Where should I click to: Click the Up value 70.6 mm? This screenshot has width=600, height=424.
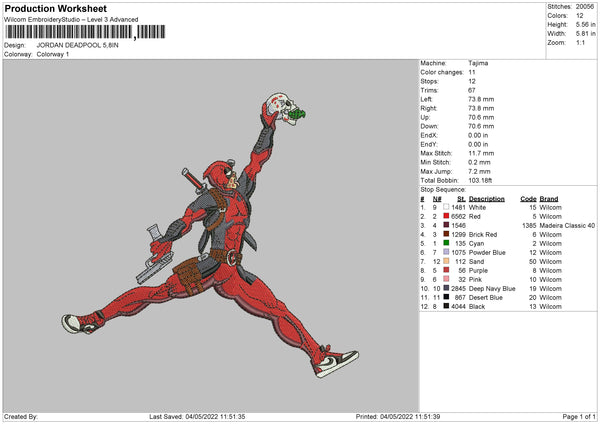point(481,117)
